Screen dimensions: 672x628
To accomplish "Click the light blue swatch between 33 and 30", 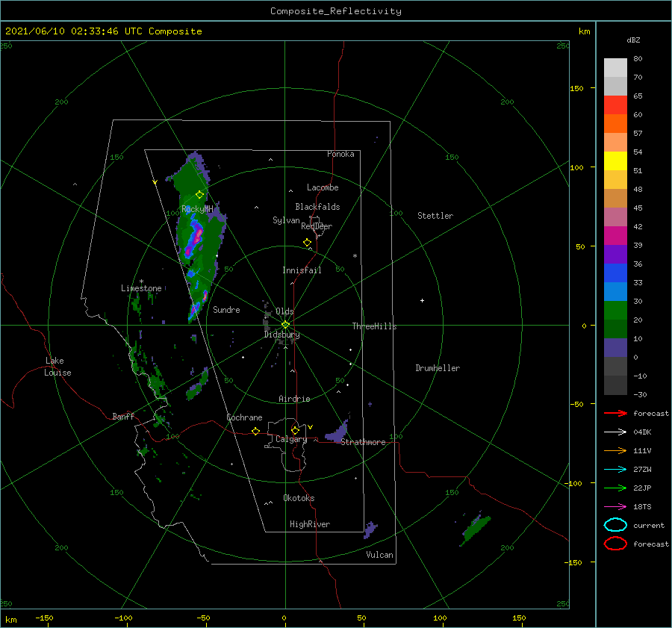I will tap(615, 291).
